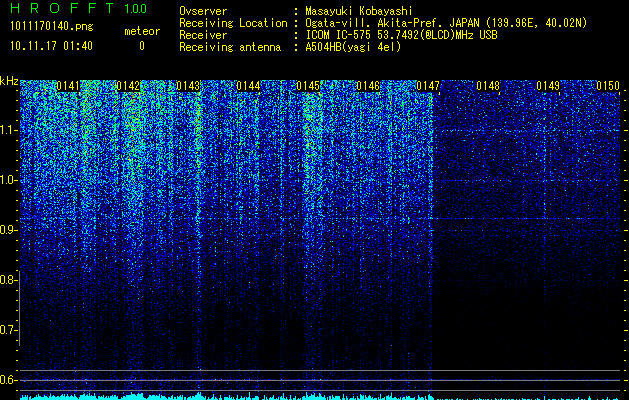Click the ICOM IC-575 53.7492 receiver text
629x400 pixels.
pos(401,35)
